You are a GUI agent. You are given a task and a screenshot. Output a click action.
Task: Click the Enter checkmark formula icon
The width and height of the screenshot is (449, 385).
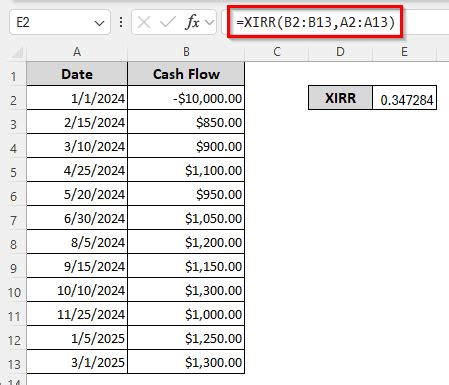[168, 23]
